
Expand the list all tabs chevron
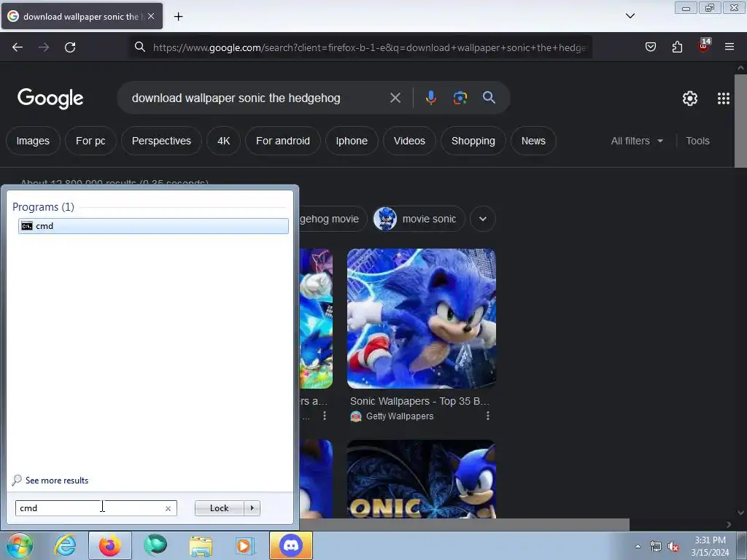point(630,16)
